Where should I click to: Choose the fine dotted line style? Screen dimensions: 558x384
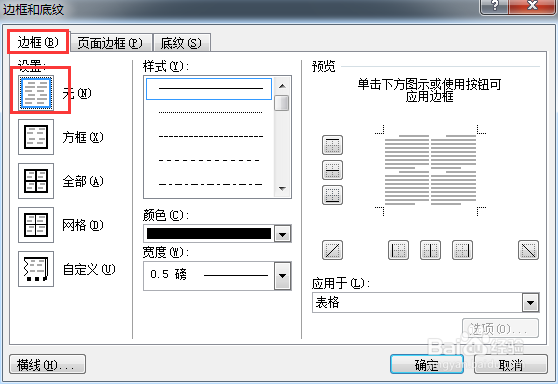pos(210,112)
